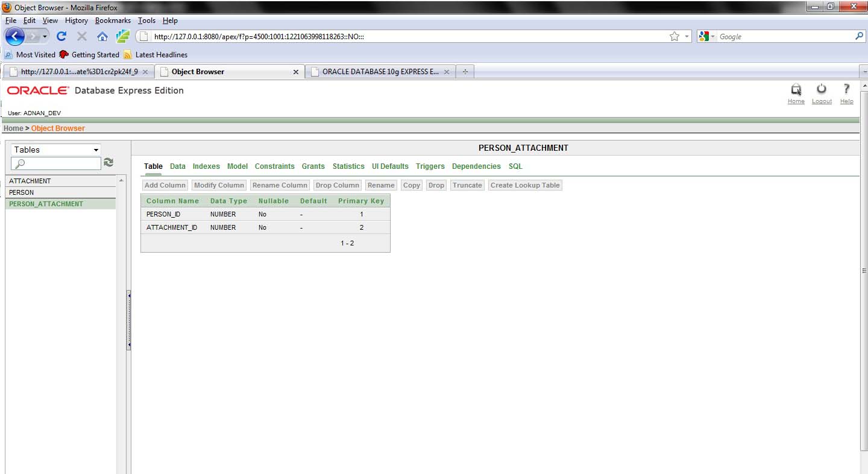Screen dimensions: 868x474
Task: Open a new tab with the plus icon
Action: click(464, 71)
